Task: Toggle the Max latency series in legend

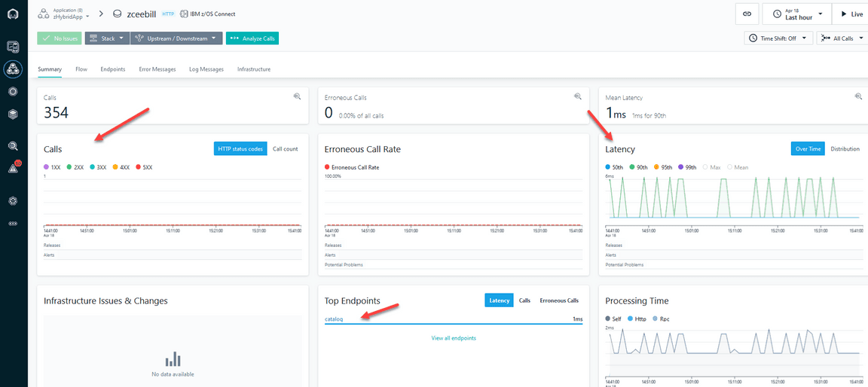Action: pos(714,167)
